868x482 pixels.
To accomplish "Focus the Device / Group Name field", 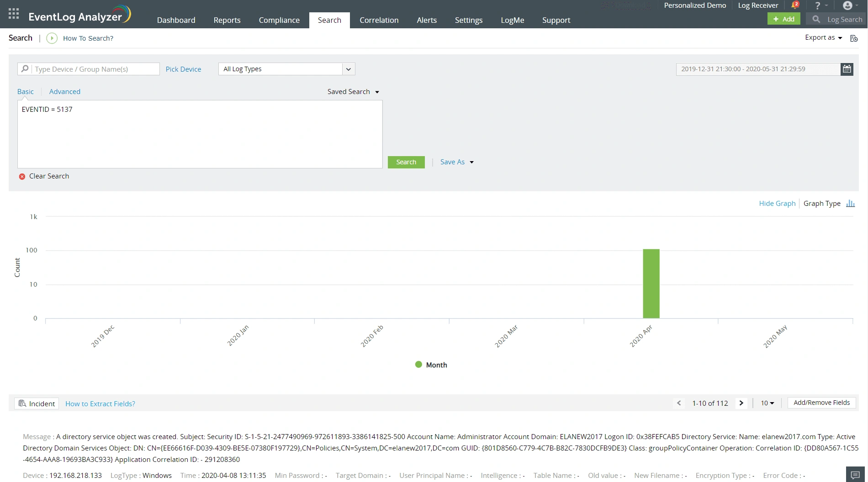I will pos(89,69).
